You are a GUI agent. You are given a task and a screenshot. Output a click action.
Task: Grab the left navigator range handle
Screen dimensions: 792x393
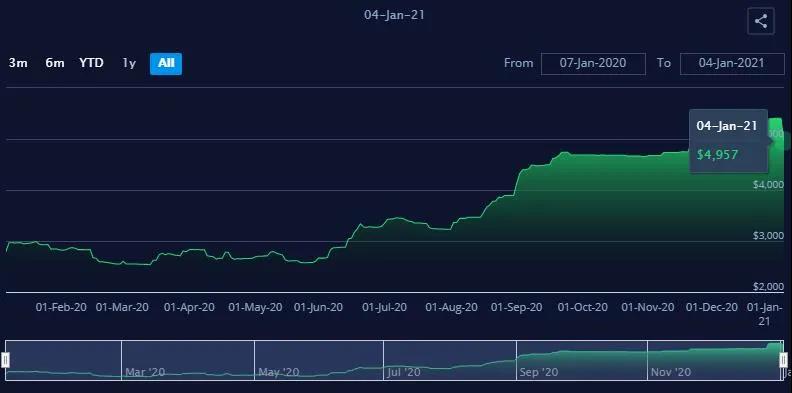pyautogui.click(x=5, y=360)
